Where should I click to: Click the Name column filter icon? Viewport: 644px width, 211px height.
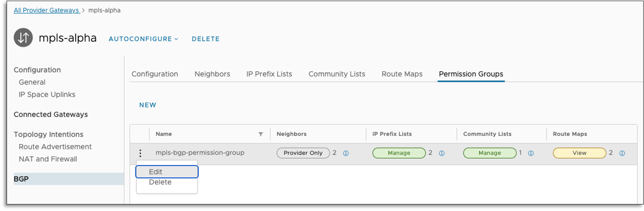pyautogui.click(x=261, y=134)
